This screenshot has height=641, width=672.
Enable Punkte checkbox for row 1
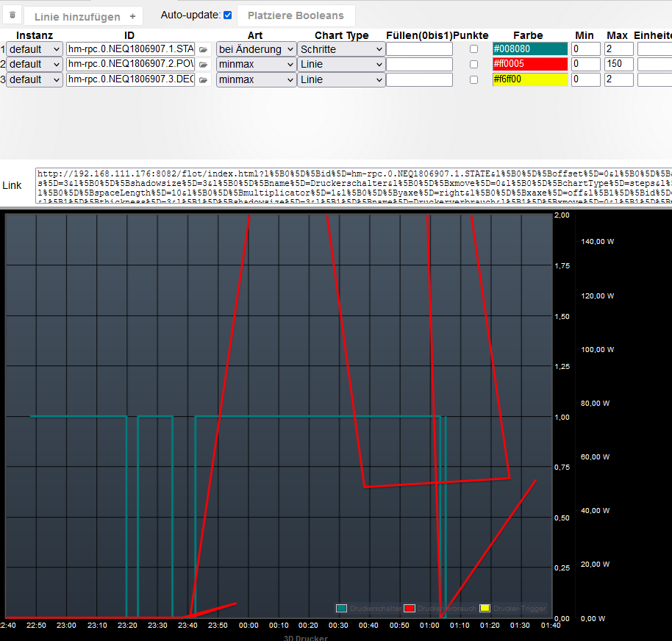coord(473,49)
